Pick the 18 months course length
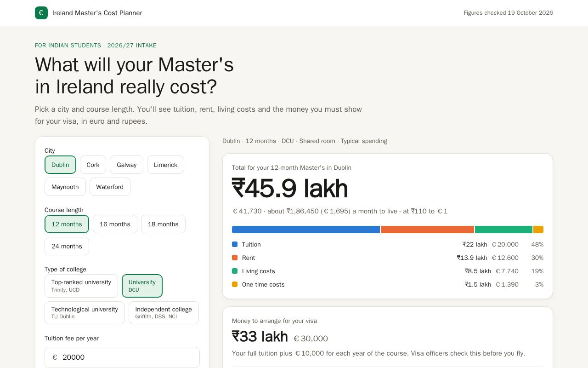This screenshot has height=368, width=588. tap(163, 224)
